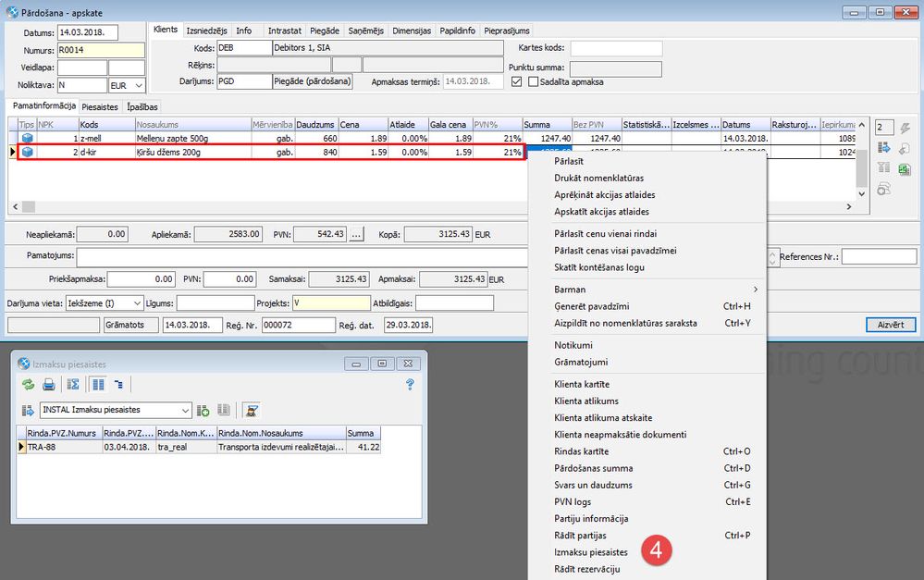Click the ellipsis button next to PVN

coord(357,235)
